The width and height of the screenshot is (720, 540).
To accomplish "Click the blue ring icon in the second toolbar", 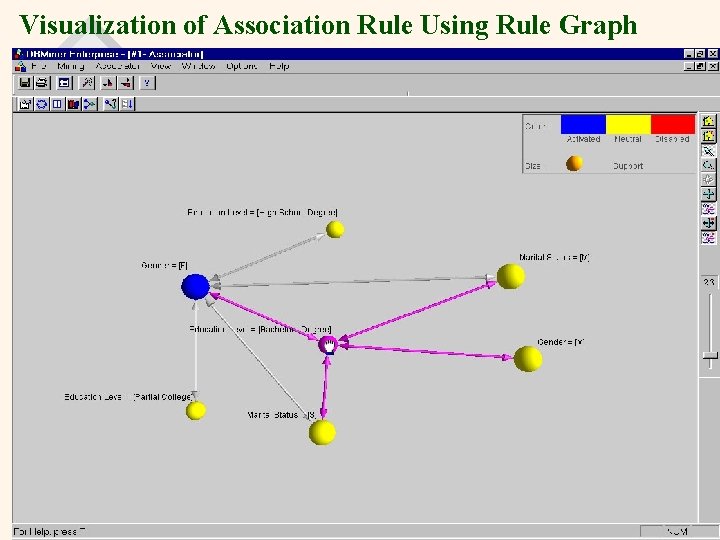I will [42, 104].
